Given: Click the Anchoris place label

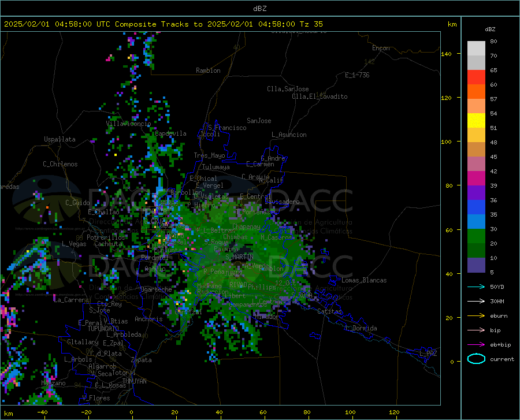Looking at the screenshot, I should tap(148, 319).
